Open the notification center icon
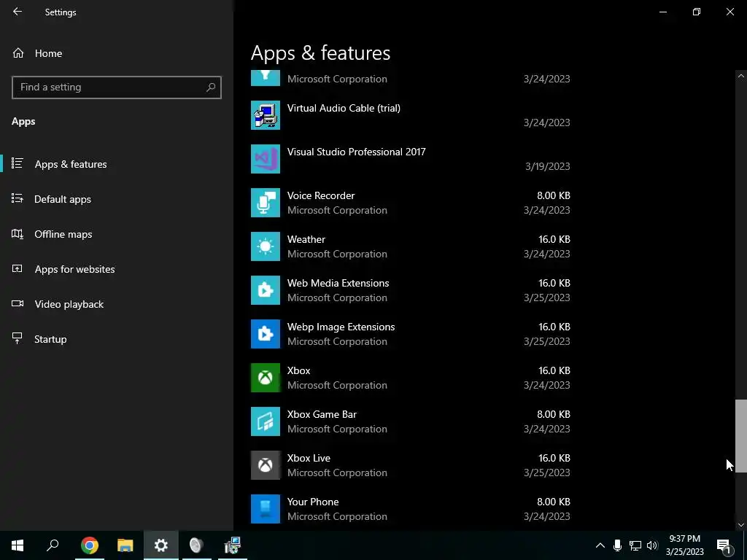Image resolution: width=747 pixels, height=560 pixels. pos(724,545)
